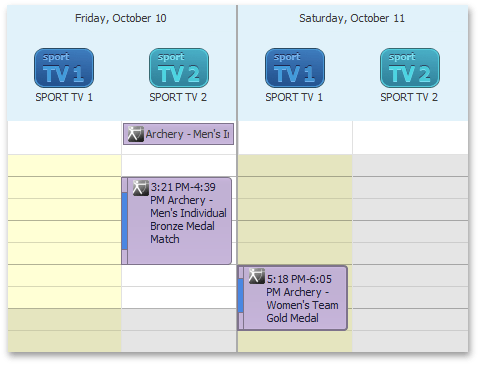Click the Saturday SPORT TV 2 logo
Screen dimensions: 481x367
coord(410,68)
